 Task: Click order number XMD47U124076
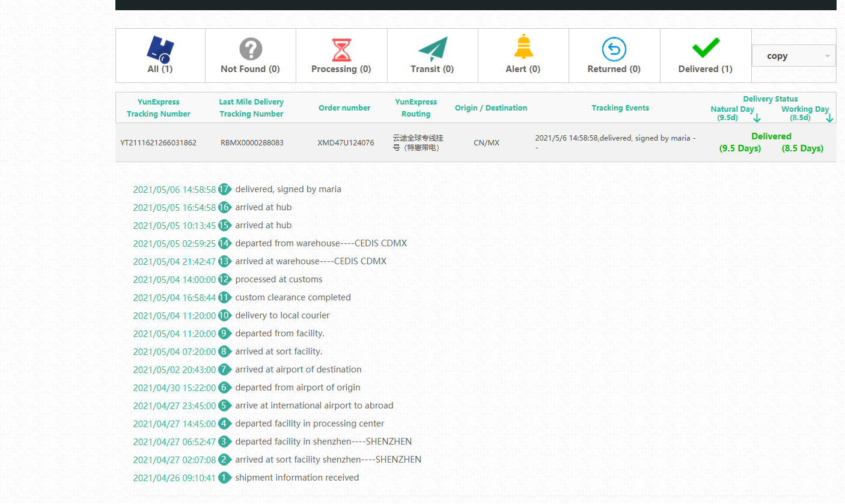coord(346,143)
